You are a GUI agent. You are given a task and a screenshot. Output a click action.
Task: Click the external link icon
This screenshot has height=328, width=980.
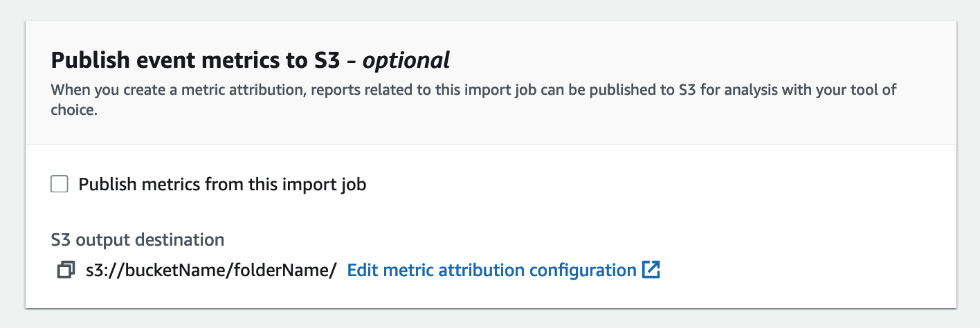tap(651, 270)
